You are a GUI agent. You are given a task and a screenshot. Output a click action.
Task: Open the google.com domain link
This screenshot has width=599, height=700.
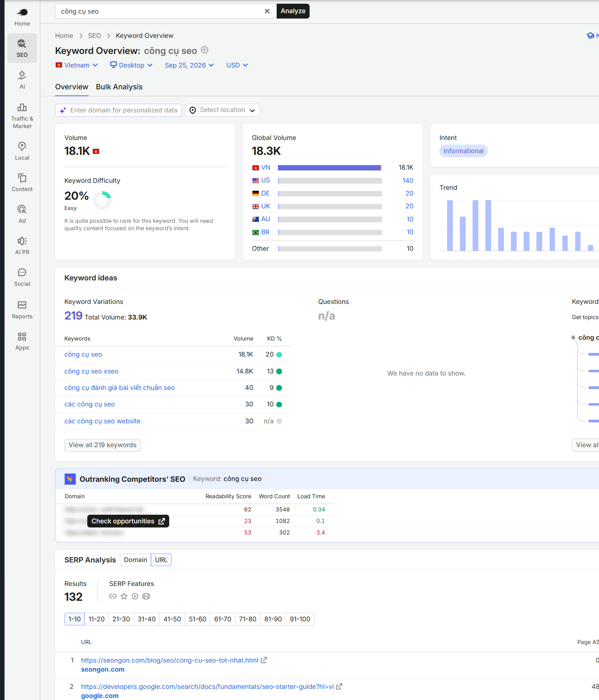pyautogui.click(x=100, y=695)
